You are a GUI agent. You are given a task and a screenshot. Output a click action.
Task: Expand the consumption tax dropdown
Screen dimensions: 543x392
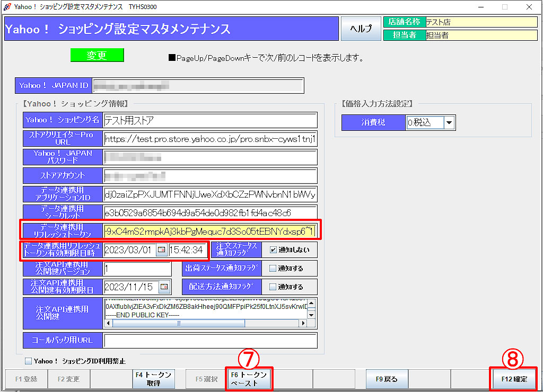(x=450, y=122)
